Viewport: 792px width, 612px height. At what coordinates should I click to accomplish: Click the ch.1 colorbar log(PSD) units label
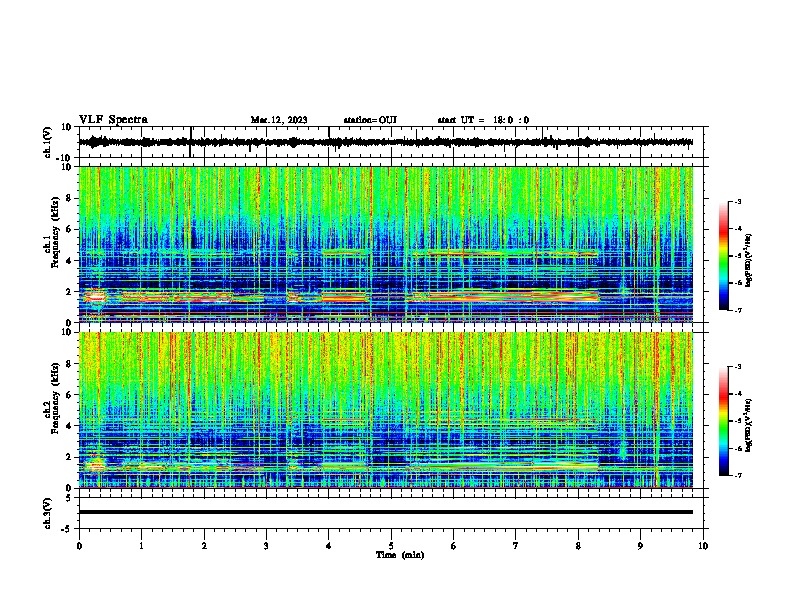749,261
